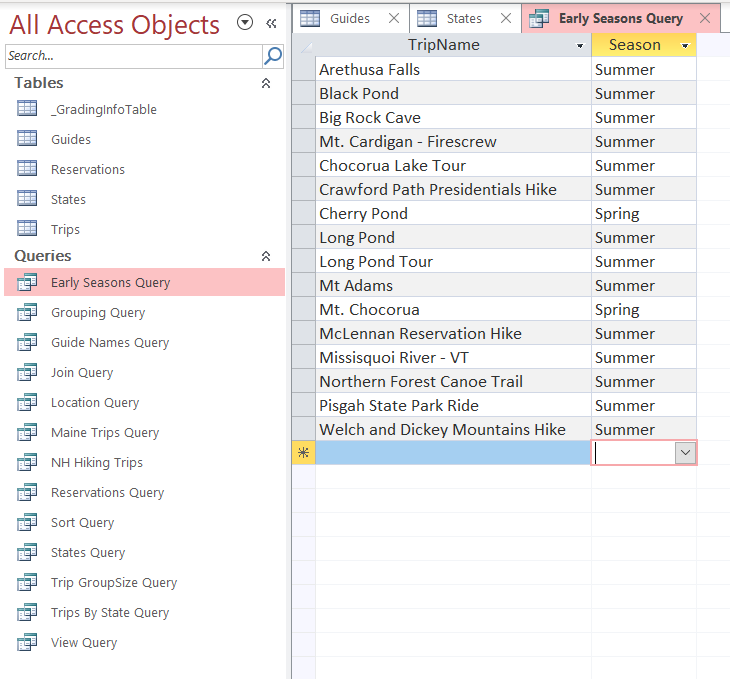Collapse the Queries group

(266, 256)
